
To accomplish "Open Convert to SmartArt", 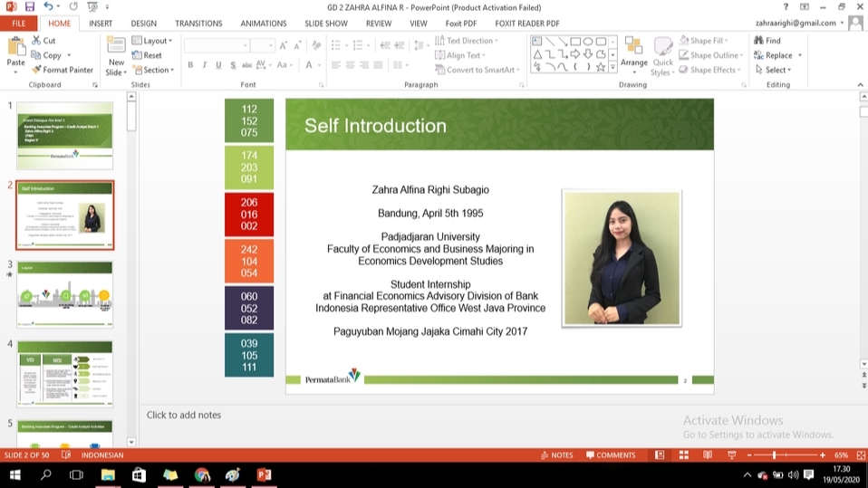I will click(477, 70).
